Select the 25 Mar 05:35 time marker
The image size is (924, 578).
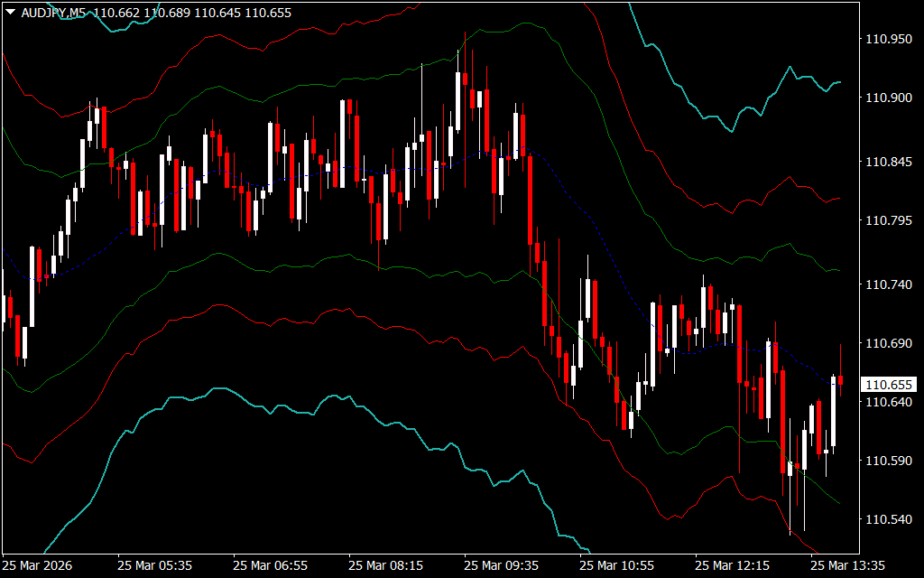154,565
